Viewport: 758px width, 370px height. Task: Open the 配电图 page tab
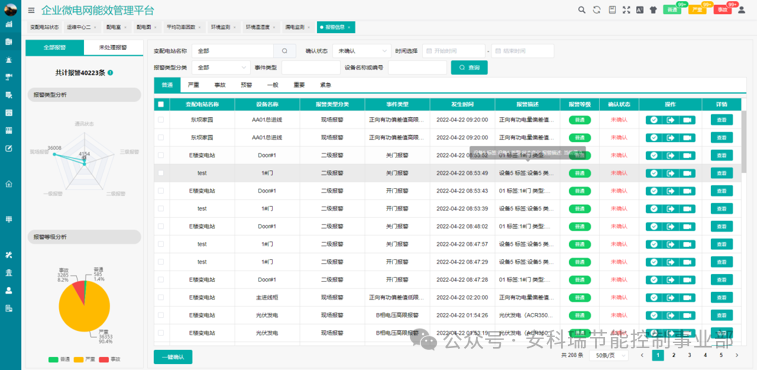tap(146, 28)
